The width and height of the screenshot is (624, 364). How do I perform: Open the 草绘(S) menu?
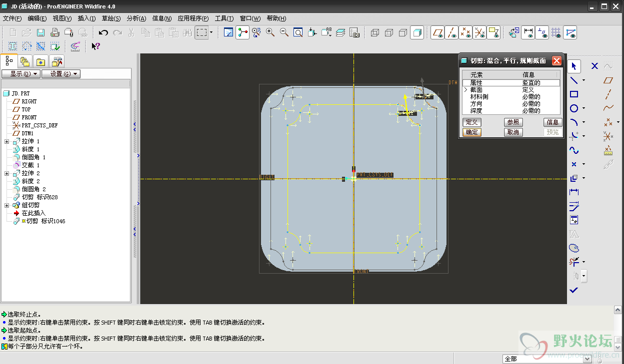click(111, 18)
